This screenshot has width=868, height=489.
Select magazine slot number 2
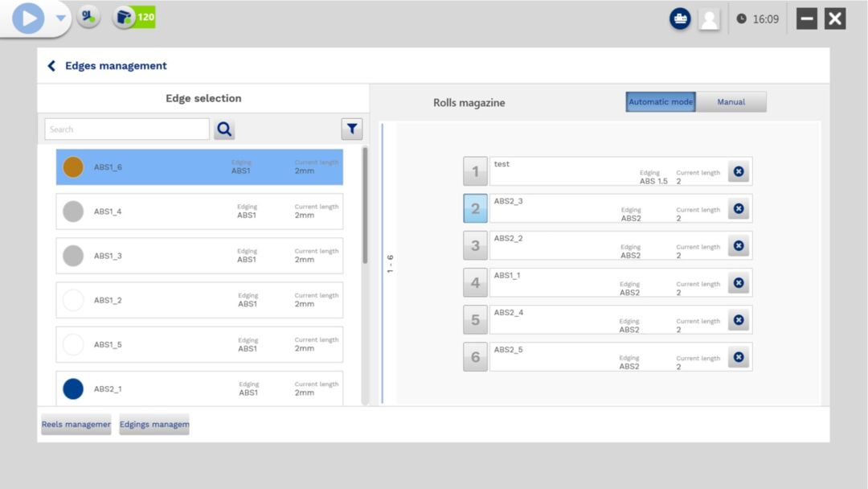coord(475,209)
